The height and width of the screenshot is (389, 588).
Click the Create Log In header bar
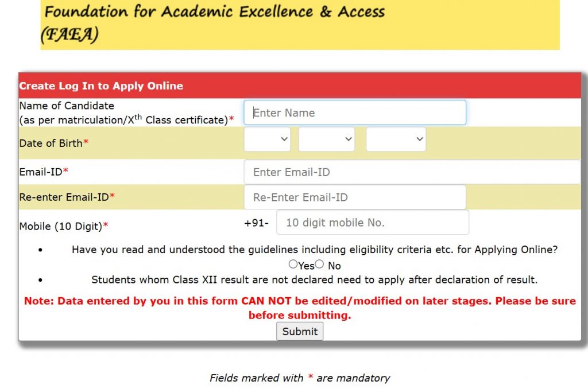101,85
